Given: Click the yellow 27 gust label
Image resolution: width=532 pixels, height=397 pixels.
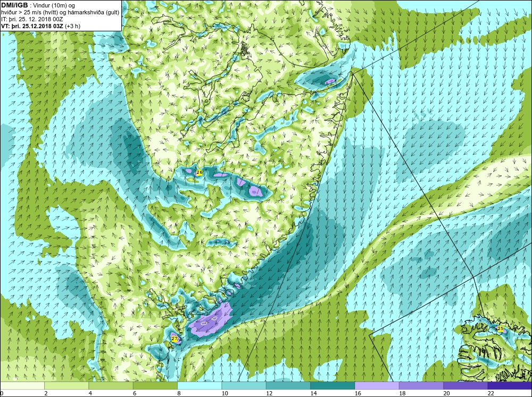Looking at the screenshot, I should 174,339.
